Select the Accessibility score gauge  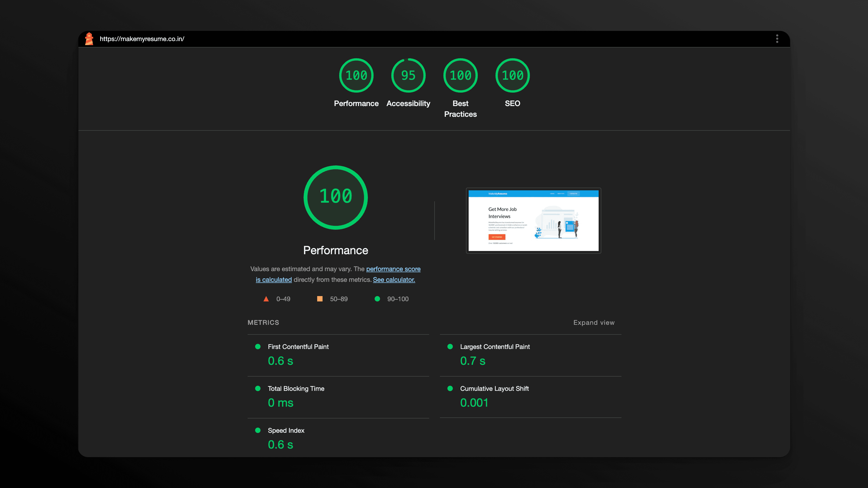[408, 75]
